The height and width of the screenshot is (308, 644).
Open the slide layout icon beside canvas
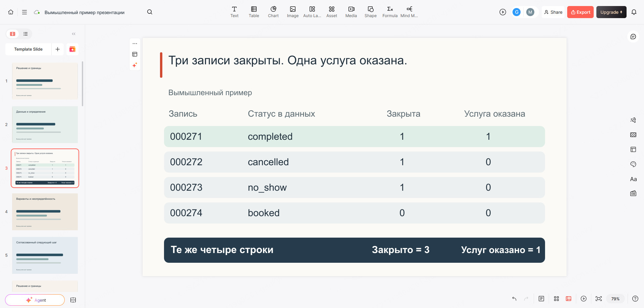[135, 54]
